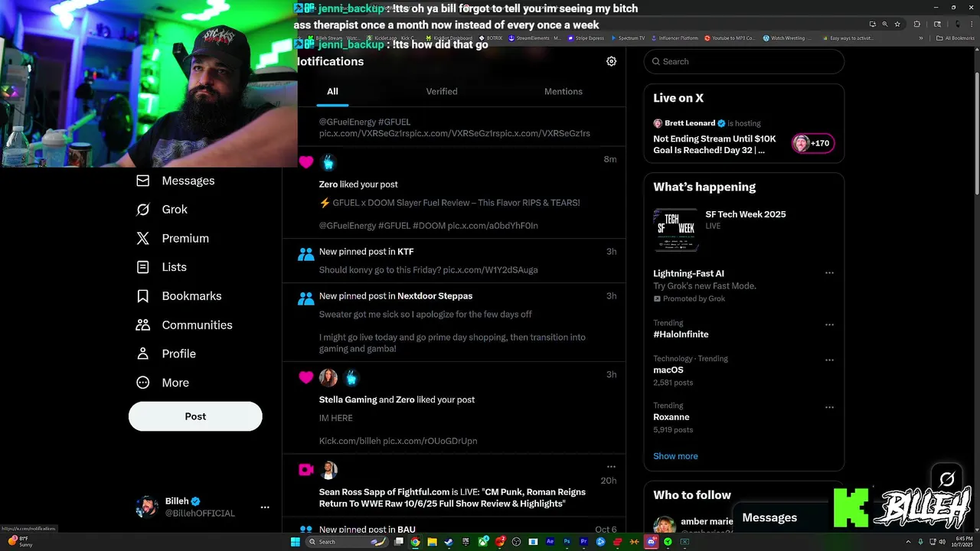Screen dimensions: 980x551
Task: Open Grok from the left sidebar
Action: point(162,210)
